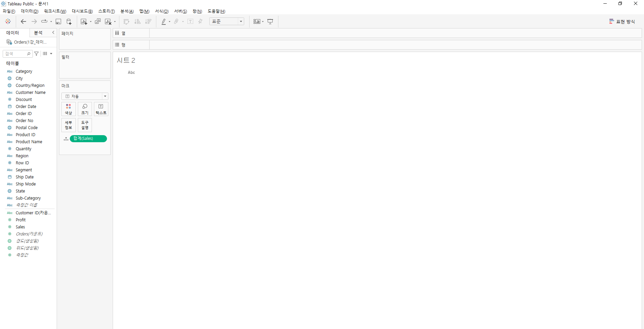Image resolution: width=644 pixels, height=329 pixels.
Task: Open the show/hide cards dropdown arrow
Action: (x=263, y=22)
